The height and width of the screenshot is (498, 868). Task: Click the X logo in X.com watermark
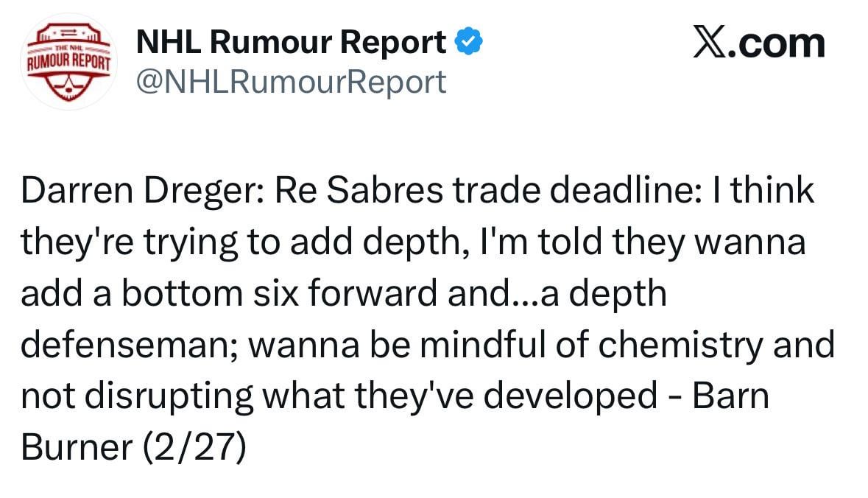[710, 43]
